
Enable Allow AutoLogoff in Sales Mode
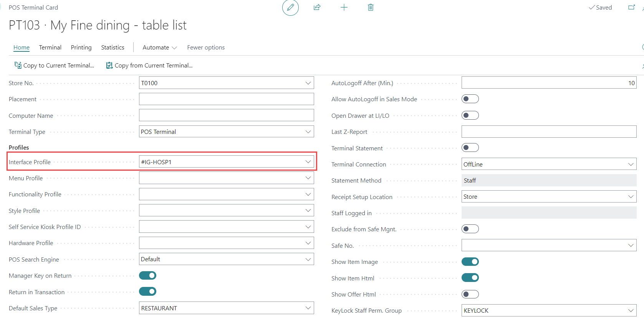[470, 99]
